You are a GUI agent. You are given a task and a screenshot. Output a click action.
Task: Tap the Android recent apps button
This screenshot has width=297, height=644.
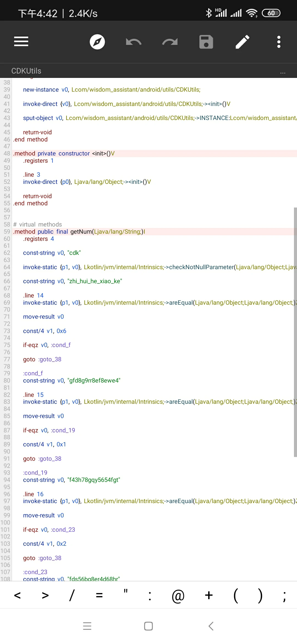(x=87, y=626)
